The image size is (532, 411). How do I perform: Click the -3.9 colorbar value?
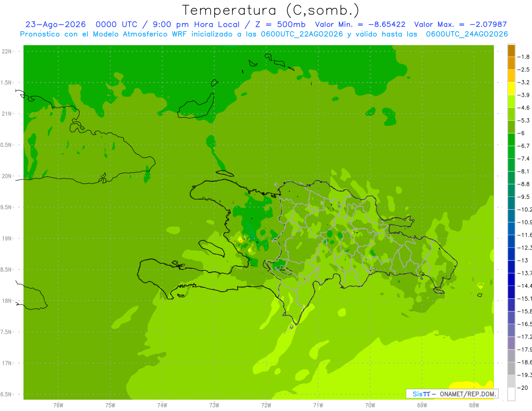[x=523, y=95]
